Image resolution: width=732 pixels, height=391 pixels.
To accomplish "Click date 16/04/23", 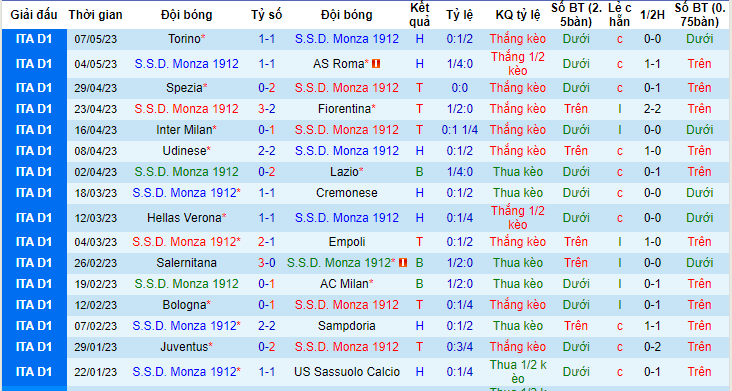I will 95,130.
